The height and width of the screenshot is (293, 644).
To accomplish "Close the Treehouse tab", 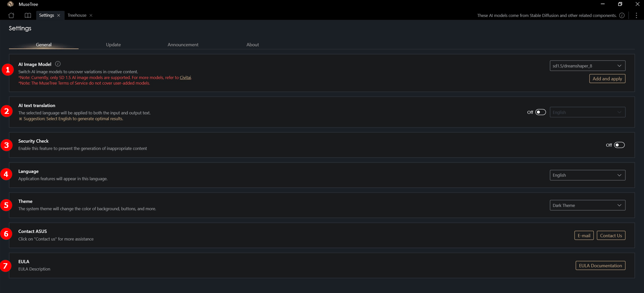I will [91, 15].
